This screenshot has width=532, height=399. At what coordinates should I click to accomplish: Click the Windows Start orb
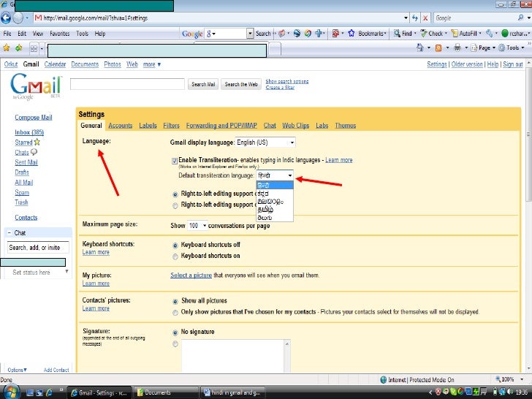click(10, 392)
